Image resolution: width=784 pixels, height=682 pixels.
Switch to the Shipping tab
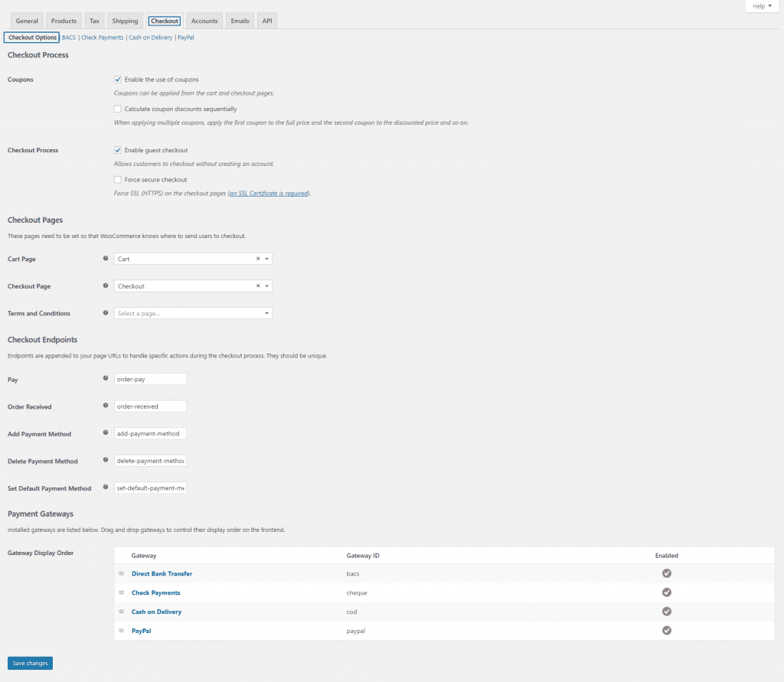(x=125, y=21)
